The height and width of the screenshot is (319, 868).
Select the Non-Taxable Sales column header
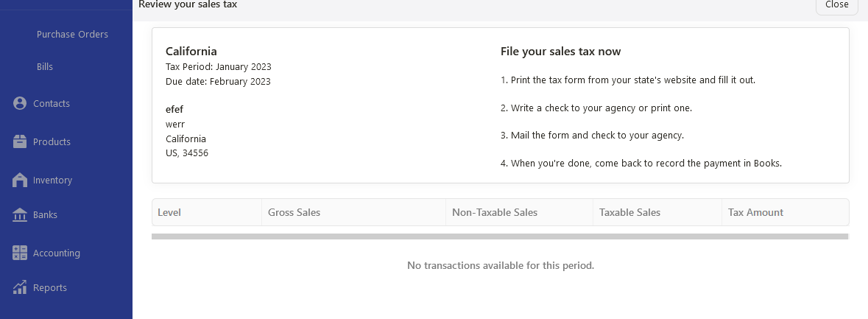tap(519, 212)
